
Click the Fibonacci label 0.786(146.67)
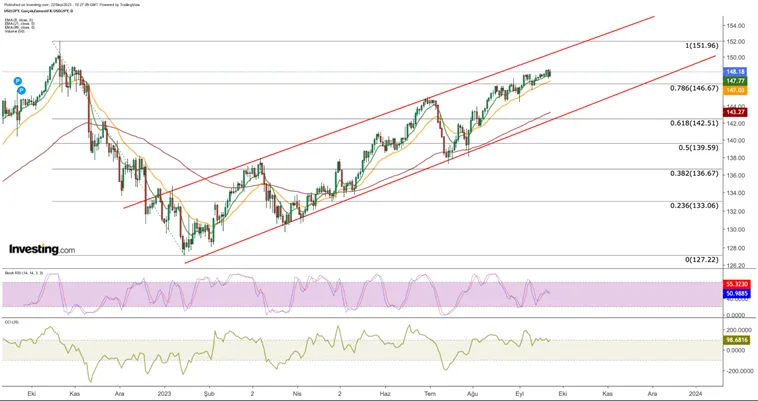tap(694, 89)
